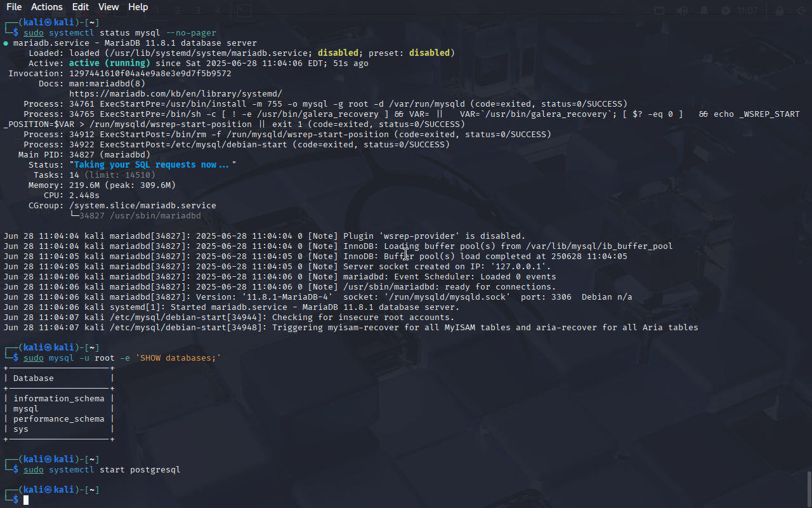Screen dimensions: 812x508
Task: Click Process 34761 ExecStartPre install line
Action: (325, 104)
